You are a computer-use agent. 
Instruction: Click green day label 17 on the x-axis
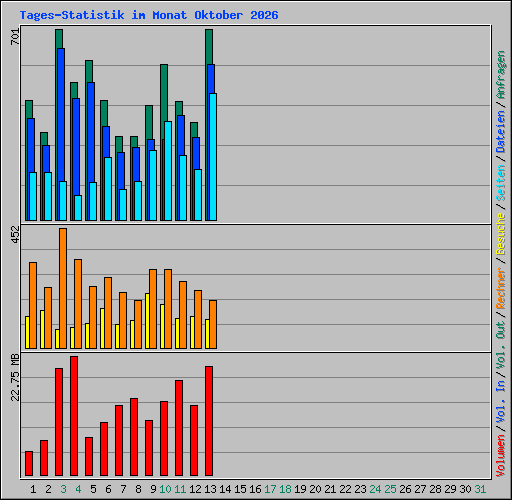coord(270,489)
